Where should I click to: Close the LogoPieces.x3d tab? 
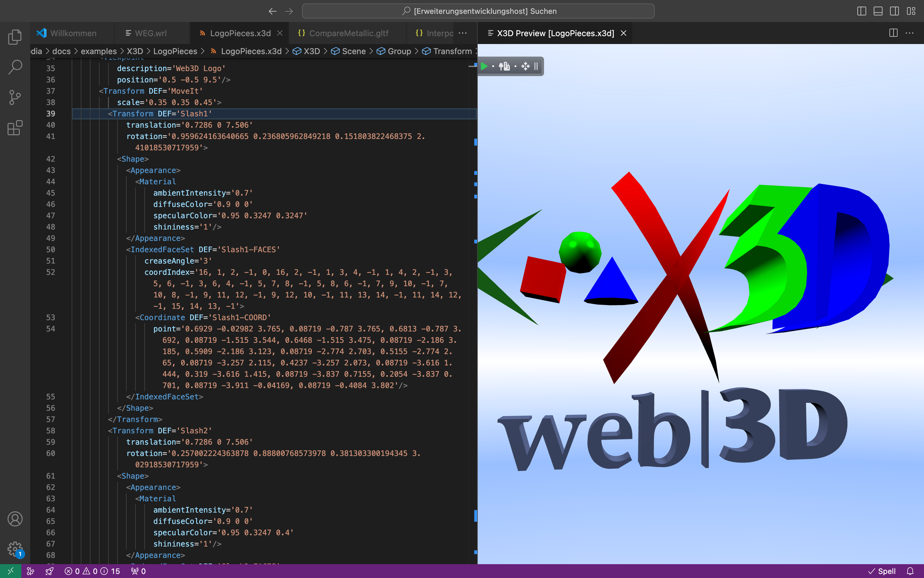[280, 33]
